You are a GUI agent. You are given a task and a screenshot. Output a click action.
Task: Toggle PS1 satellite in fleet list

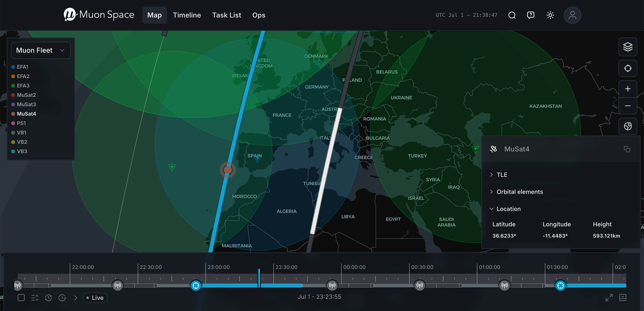pos(19,123)
